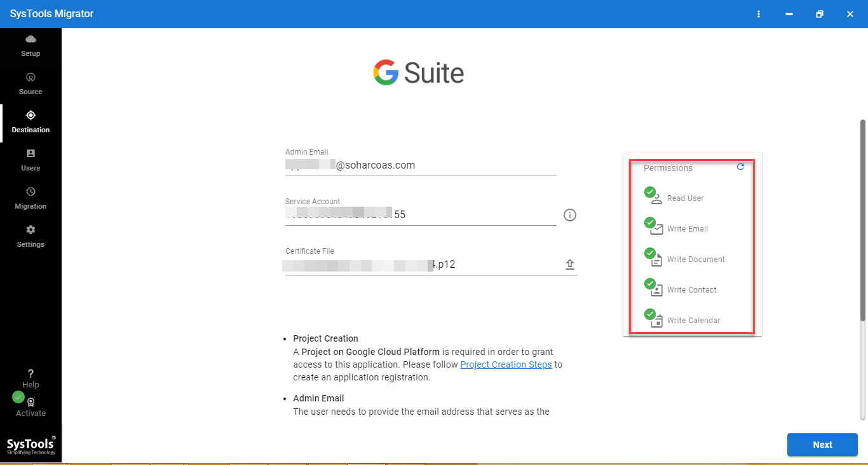Click the G Suite logo

[419, 73]
